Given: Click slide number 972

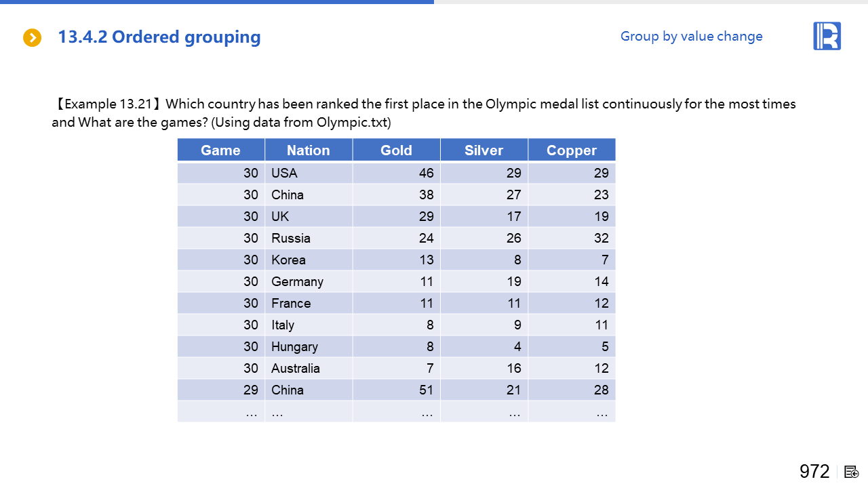Looking at the screenshot, I should 814,472.
